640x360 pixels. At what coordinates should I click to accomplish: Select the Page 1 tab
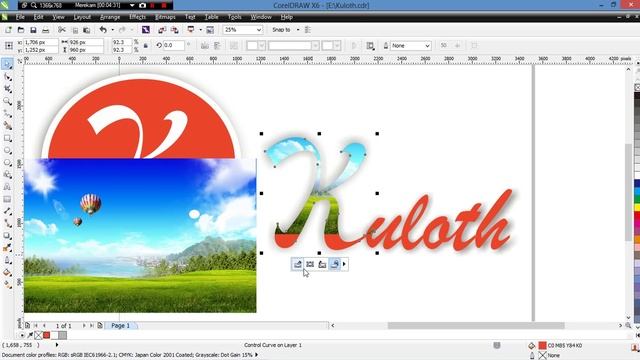click(121, 326)
